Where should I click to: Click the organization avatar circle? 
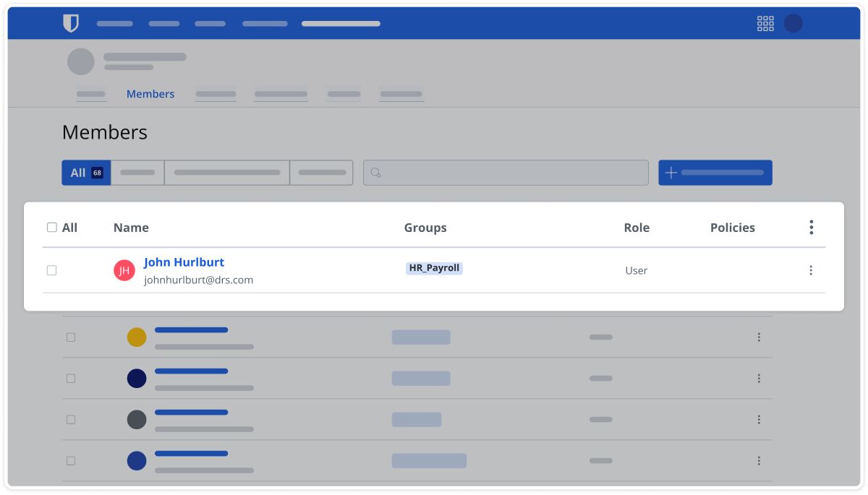pos(81,61)
